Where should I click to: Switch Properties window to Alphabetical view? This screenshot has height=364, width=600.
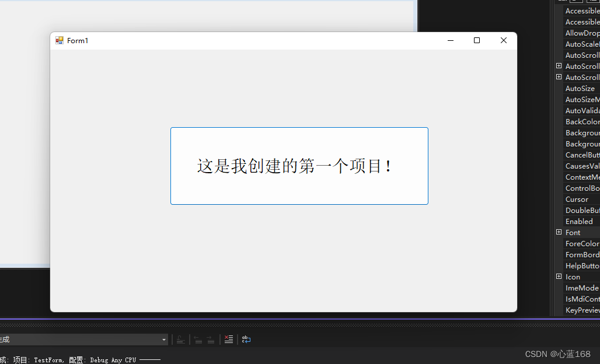click(577, 2)
